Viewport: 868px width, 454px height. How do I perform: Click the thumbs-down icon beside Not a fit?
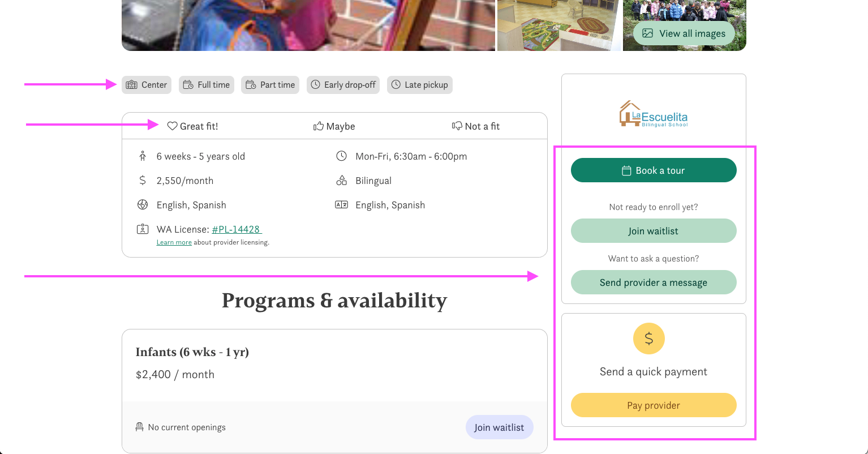(457, 126)
